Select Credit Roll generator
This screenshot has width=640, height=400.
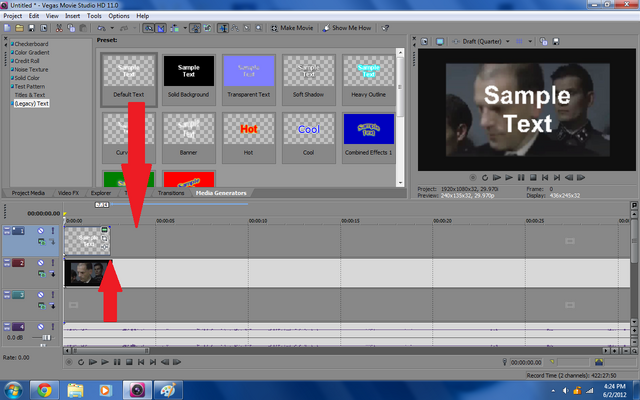tap(27, 61)
